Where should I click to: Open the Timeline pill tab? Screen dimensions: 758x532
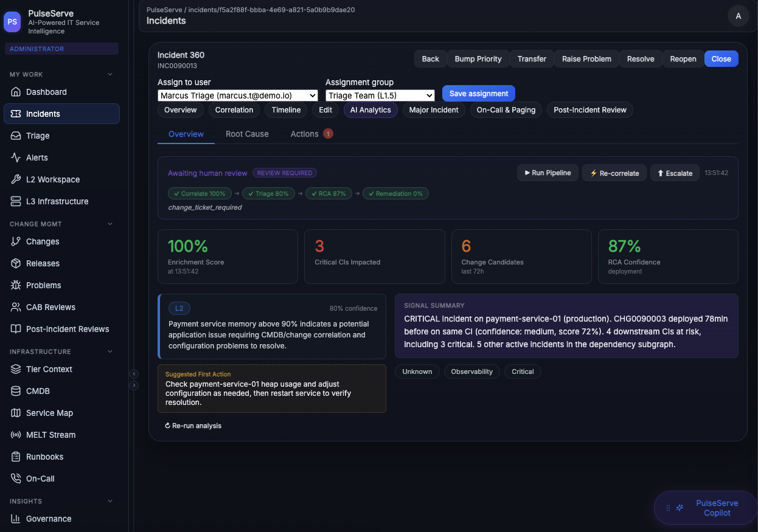click(x=287, y=110)
